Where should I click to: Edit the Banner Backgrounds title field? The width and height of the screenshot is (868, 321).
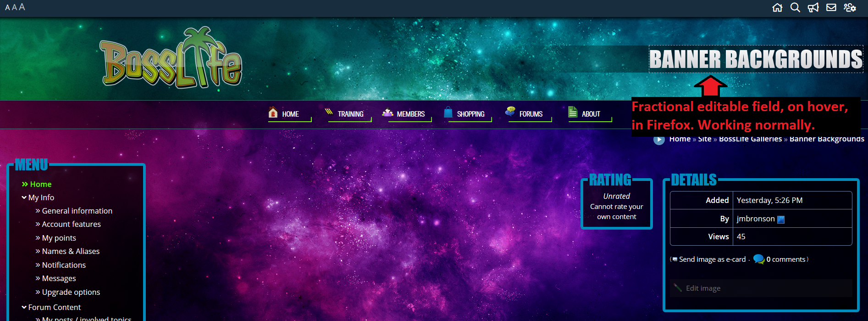coord(756,59)
